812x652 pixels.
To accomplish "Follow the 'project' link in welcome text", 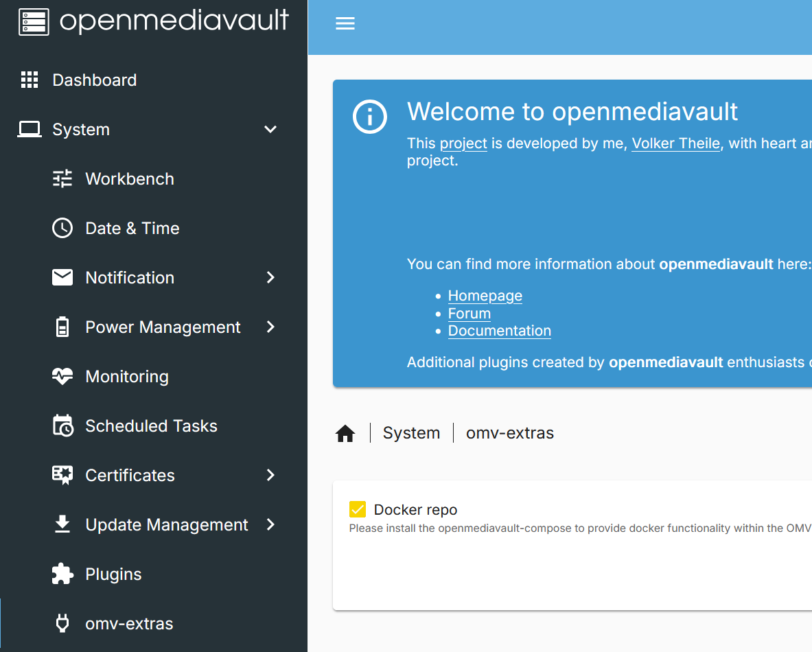I will 463,143.
